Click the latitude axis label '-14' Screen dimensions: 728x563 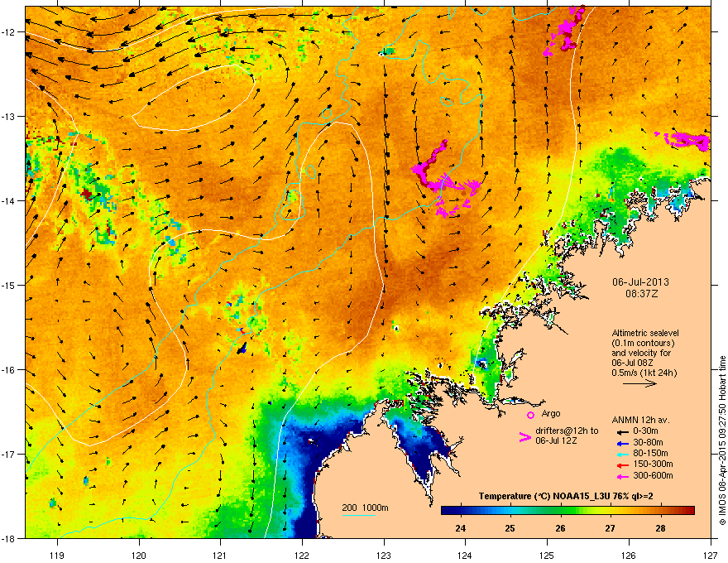coord(9,200)
